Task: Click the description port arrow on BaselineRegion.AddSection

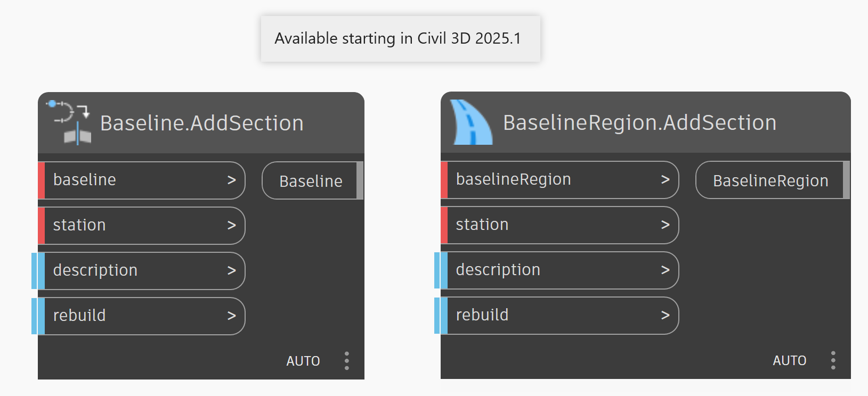Action: click(x=665, y=270)
